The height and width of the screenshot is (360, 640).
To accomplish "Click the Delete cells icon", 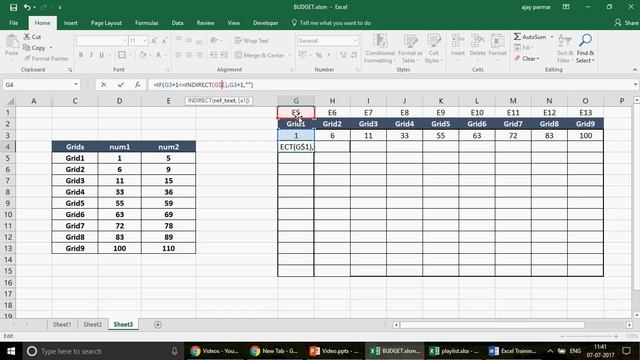I will (x=477, y=41).
